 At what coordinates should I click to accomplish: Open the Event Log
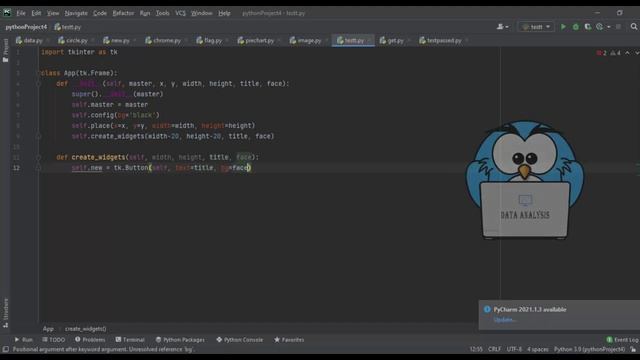[622, 340]
